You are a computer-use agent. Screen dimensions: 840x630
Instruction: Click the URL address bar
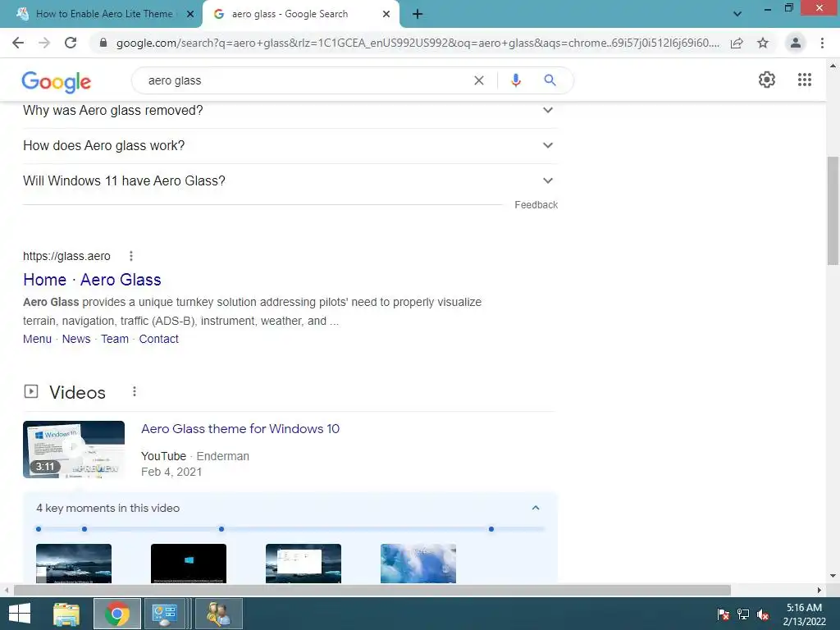(418, 43)
